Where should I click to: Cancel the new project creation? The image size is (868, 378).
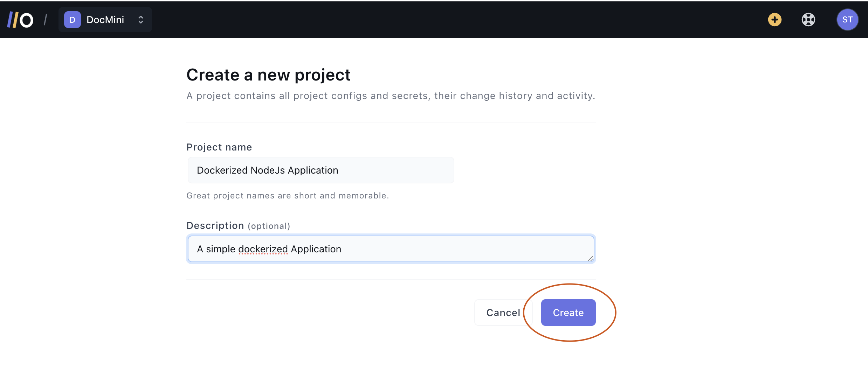pyautogui.click(x=503, y=313)
